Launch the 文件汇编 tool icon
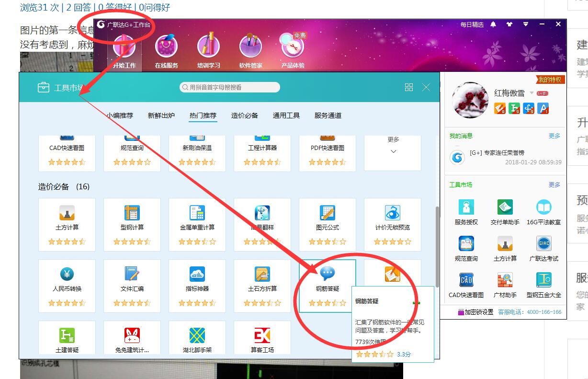Viewport: 588px width, 379px height. pos(132,275)
